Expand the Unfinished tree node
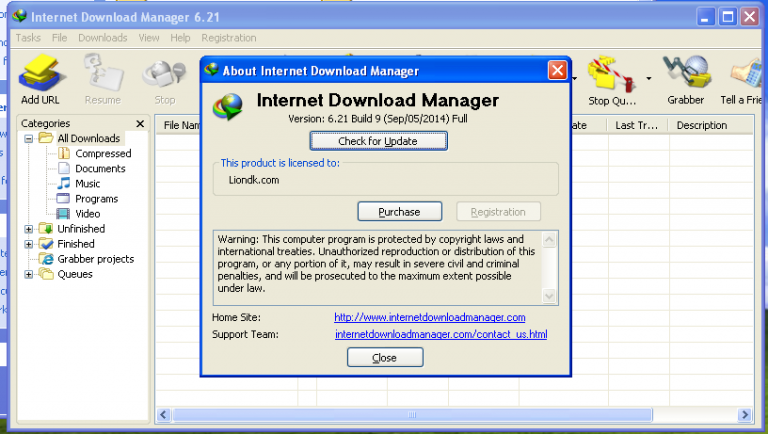Image resolution: width=768 pixels, height=434 pixels. point(29,229)
